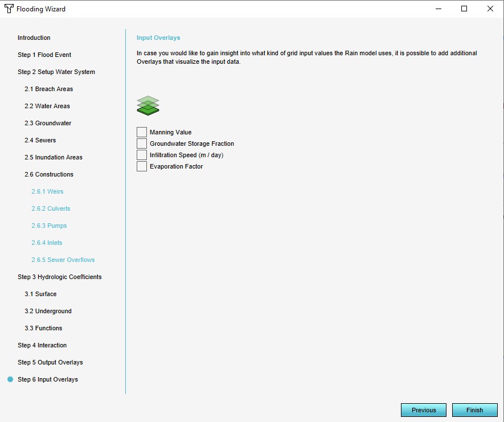Check the Evaporation Factor option
504x422 pixels.
point(142,166)
